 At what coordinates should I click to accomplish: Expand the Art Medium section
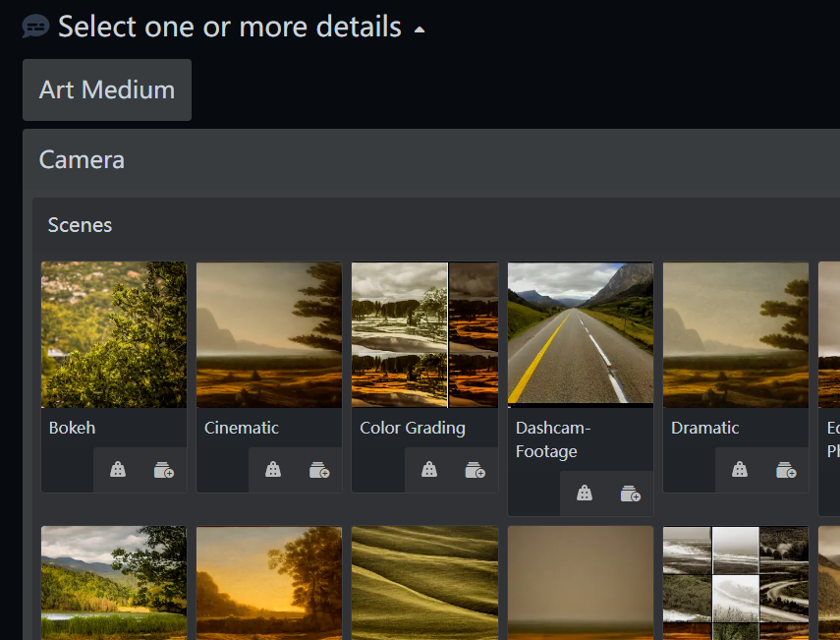coord(107,90)
